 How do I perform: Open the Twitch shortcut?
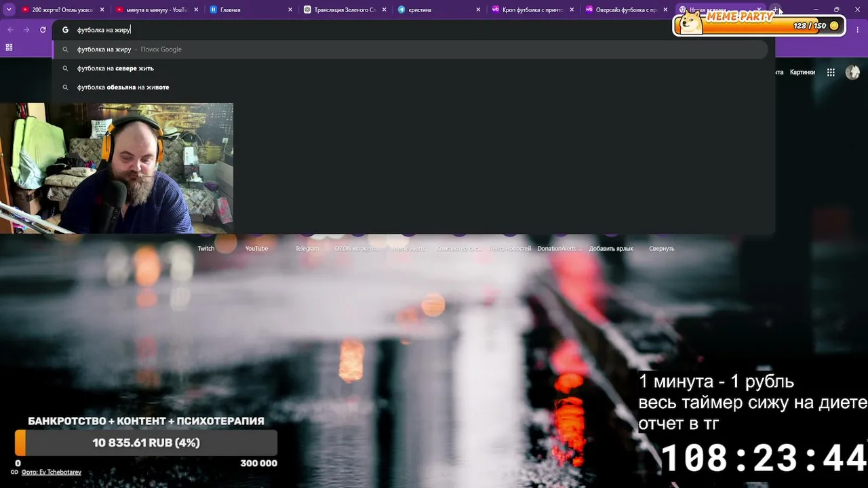[x=205, y=248]
